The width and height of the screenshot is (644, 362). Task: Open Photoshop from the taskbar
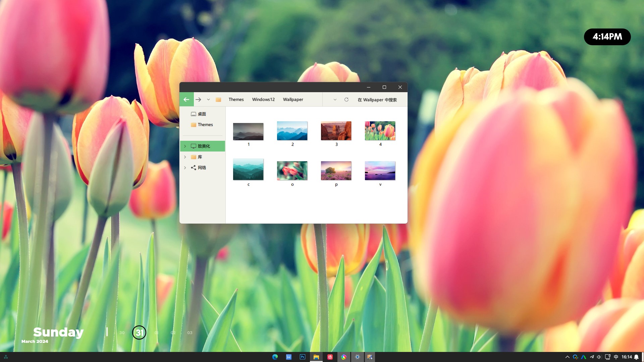303,357
